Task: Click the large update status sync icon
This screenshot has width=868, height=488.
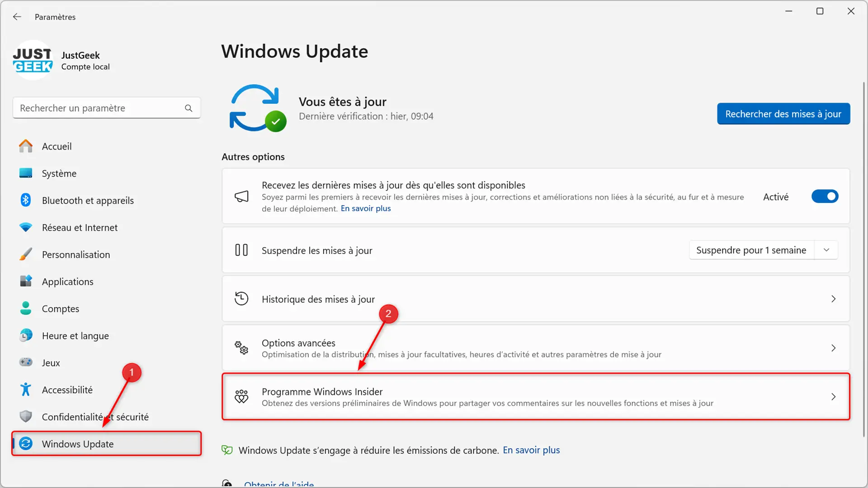Action: click(258, 108)
